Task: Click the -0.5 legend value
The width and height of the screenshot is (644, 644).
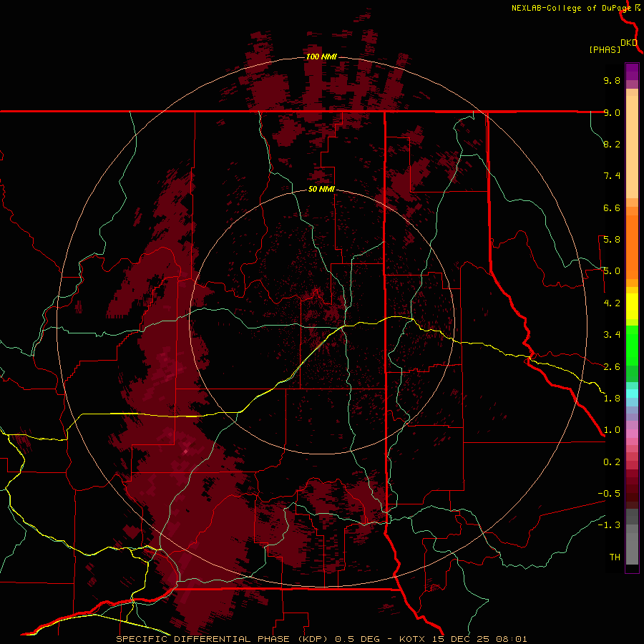Action: coord(609,494)
